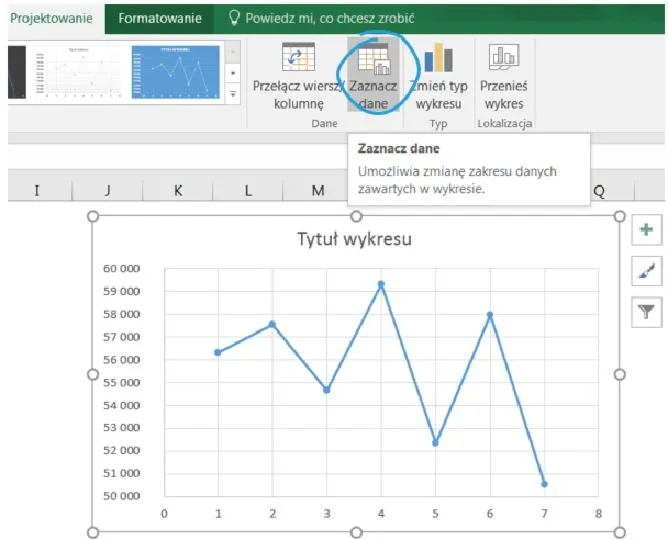
Task: Click horizontal axis label 8
Action: [x=599, y=514]
